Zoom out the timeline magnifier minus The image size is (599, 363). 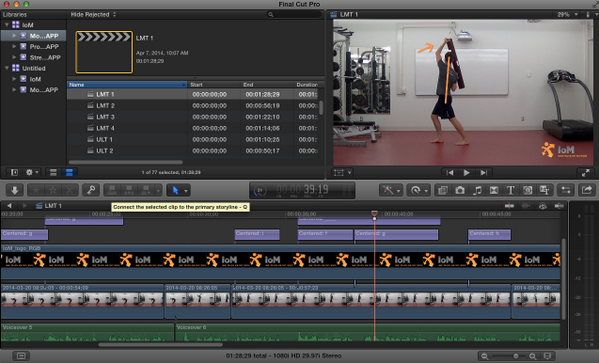484,356
